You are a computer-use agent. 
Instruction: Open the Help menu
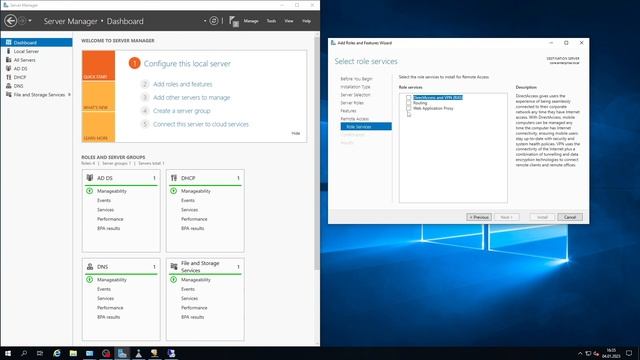click(306, 21)
